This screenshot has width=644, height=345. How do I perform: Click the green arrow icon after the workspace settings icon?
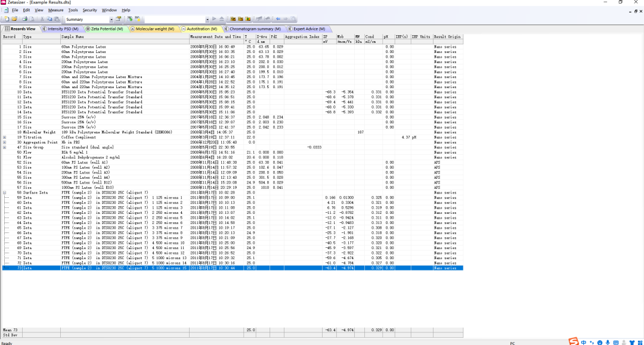tap(130, 19)
